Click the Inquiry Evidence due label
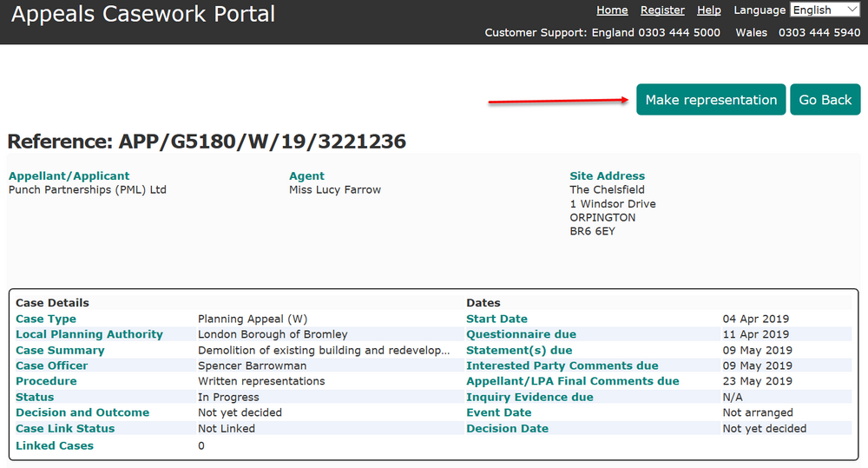 [529, 397]
